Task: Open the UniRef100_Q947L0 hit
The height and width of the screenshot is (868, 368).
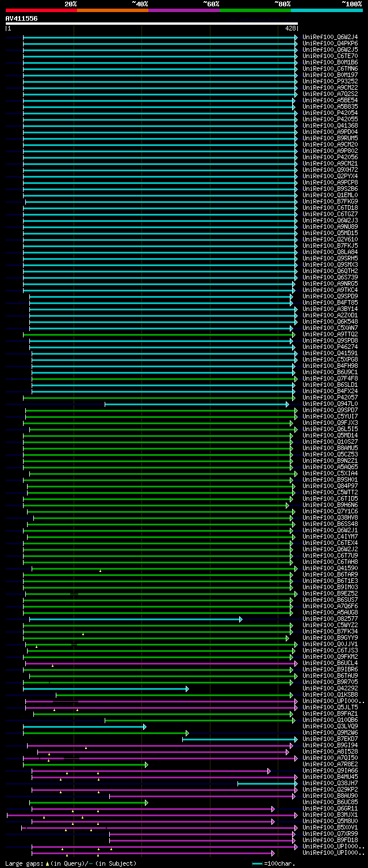Action: tap(330, 404)
